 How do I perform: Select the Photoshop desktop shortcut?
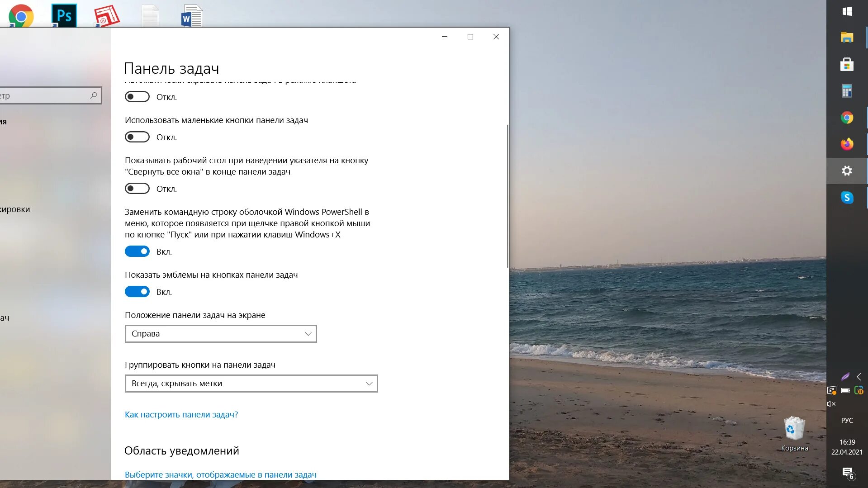[x=64, y=16]
